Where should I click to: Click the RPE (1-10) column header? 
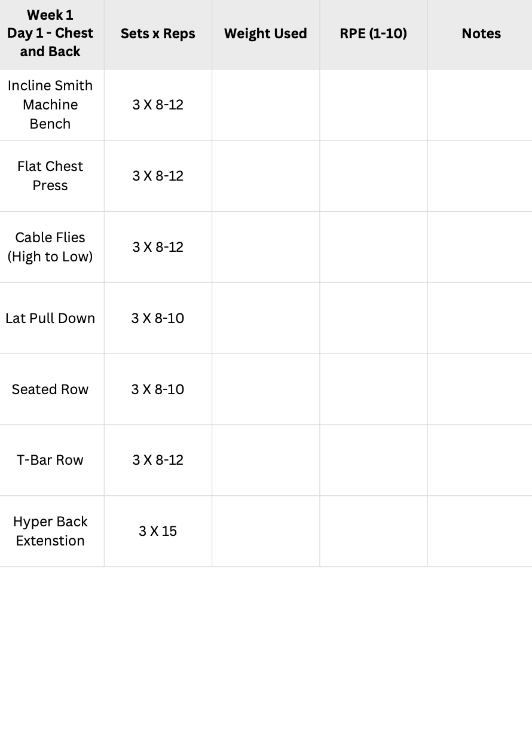373,33
